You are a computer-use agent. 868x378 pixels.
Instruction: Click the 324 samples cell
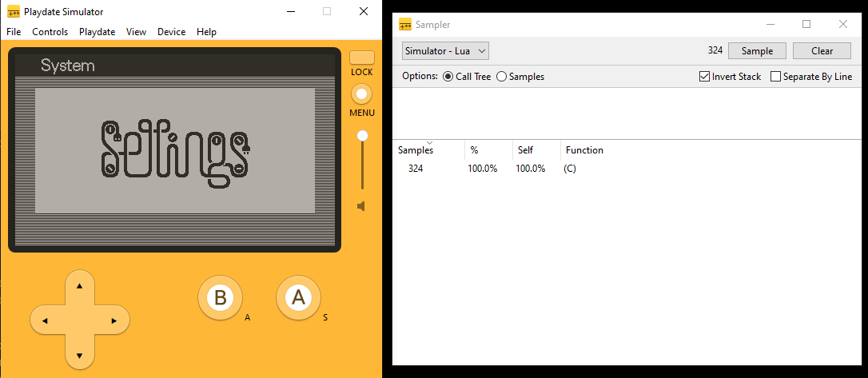coord(416,169)
